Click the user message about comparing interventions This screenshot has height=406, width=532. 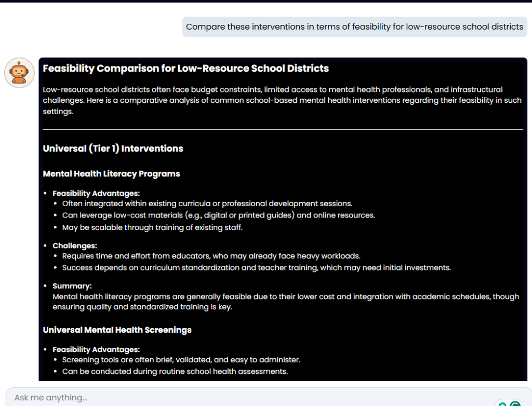click(354, 27)
